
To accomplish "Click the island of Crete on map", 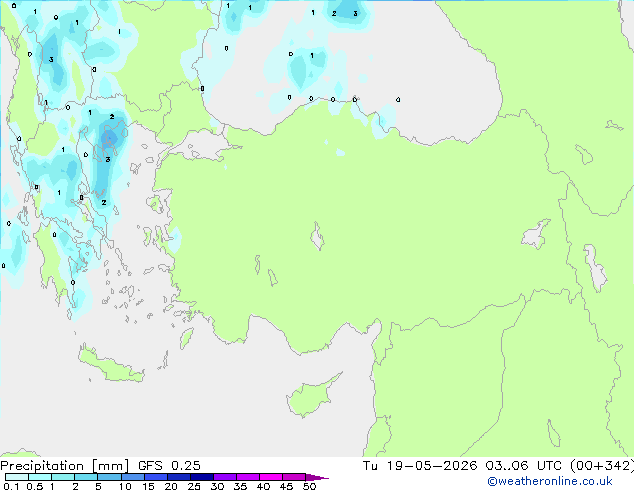I will (110, 365).
